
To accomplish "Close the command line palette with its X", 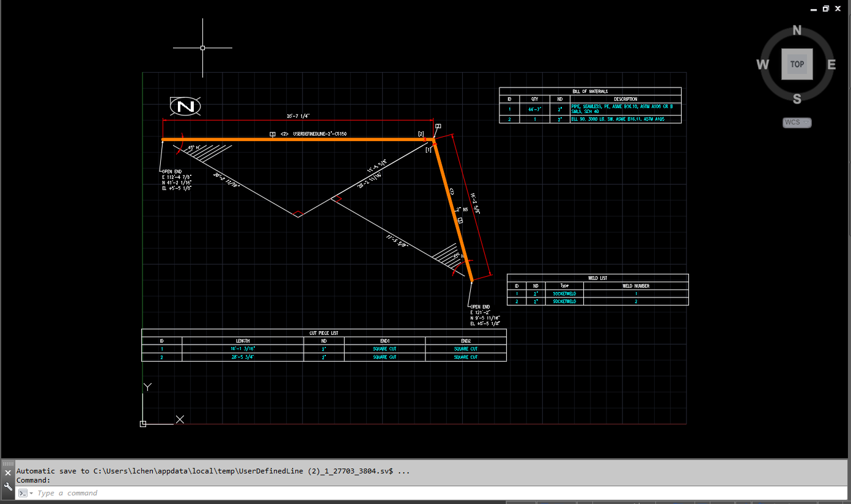I will 7,472.
